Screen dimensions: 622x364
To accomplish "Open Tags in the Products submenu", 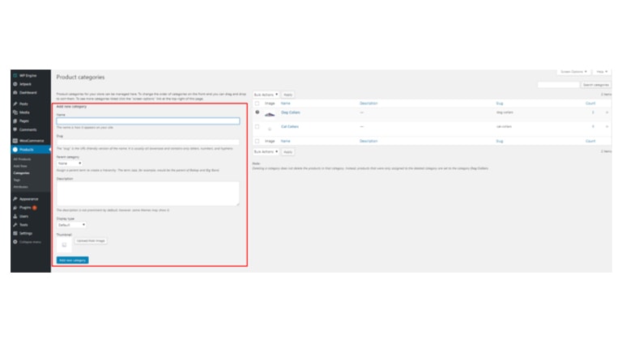I will 17,180.
